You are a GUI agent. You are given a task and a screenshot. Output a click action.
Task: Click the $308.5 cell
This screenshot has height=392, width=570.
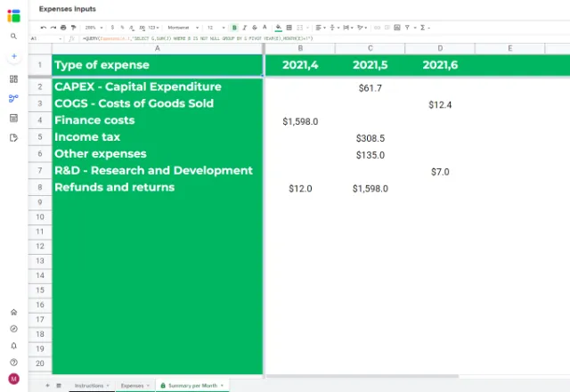(x=370, y=138)
